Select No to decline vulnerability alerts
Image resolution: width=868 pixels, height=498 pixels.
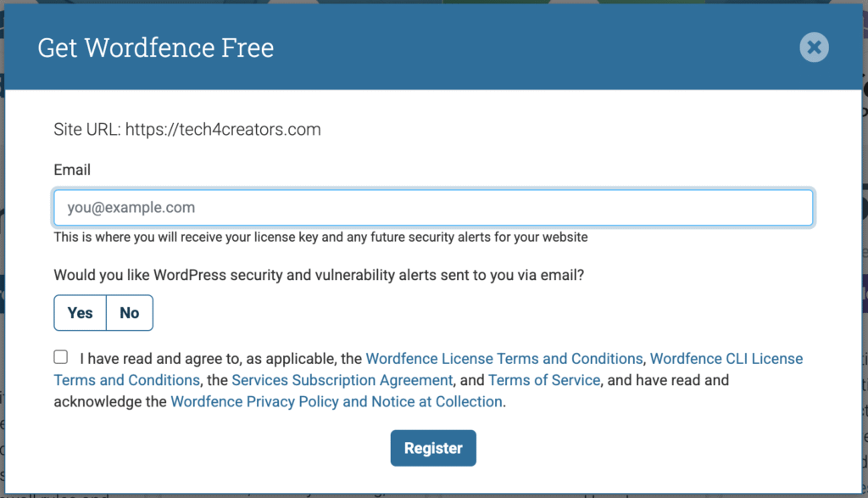[x=129, y=312]
